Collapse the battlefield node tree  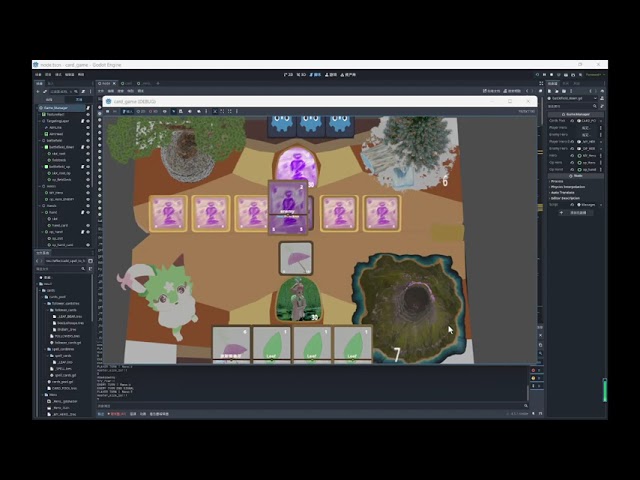coord(40,140)
